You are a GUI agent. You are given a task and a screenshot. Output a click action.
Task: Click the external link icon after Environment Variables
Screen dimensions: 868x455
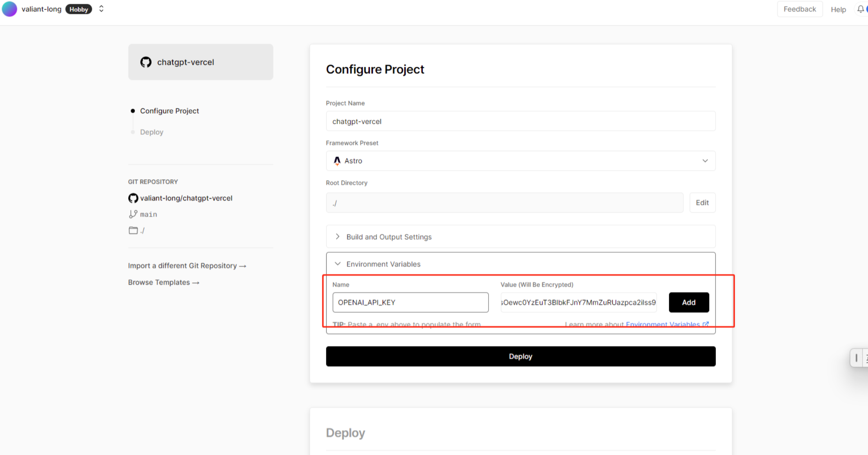(x=706, y=324)
